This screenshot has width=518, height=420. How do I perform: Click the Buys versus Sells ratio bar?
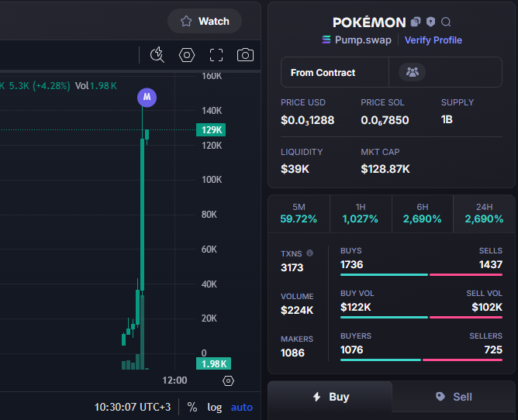(421, 275)
